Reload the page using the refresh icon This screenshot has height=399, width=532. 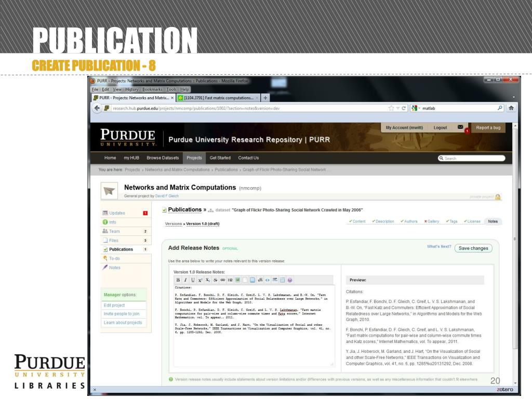[x=404, y=108]
